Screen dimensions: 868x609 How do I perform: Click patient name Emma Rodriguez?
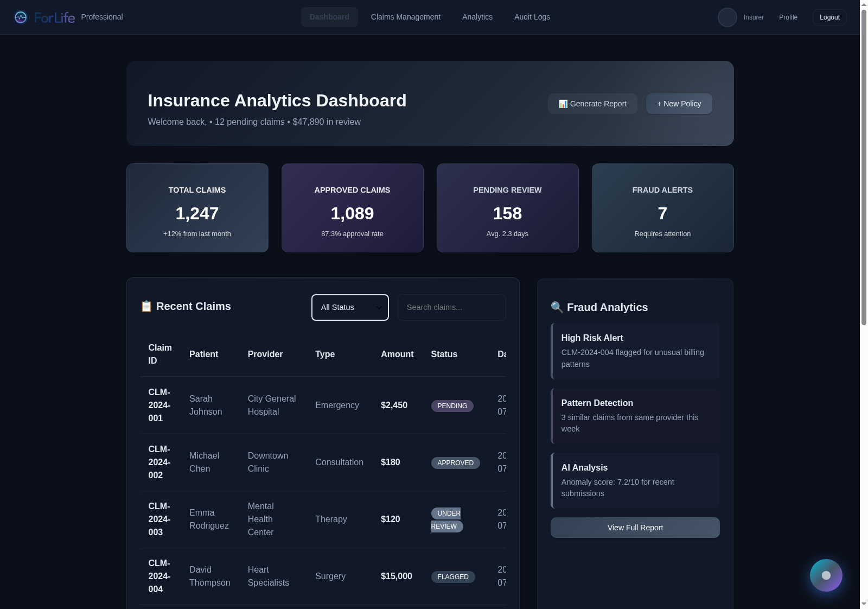(x=209, y=519)
